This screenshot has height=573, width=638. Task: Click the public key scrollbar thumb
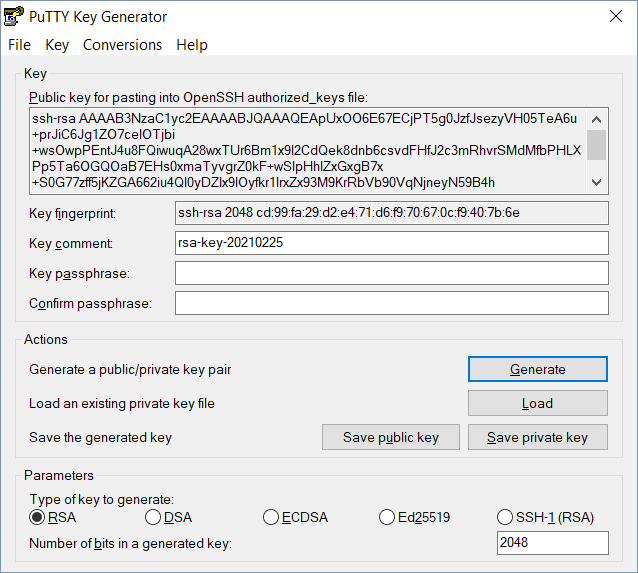tap(596, 145)
